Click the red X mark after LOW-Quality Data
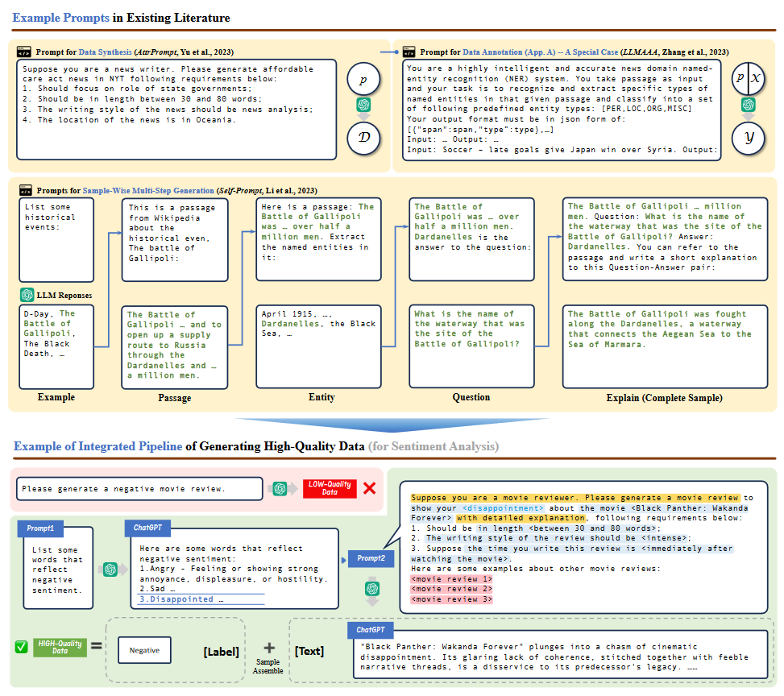The width and height of the screenshot is (784, 696). pyautogui.click(x=370, y=488)
